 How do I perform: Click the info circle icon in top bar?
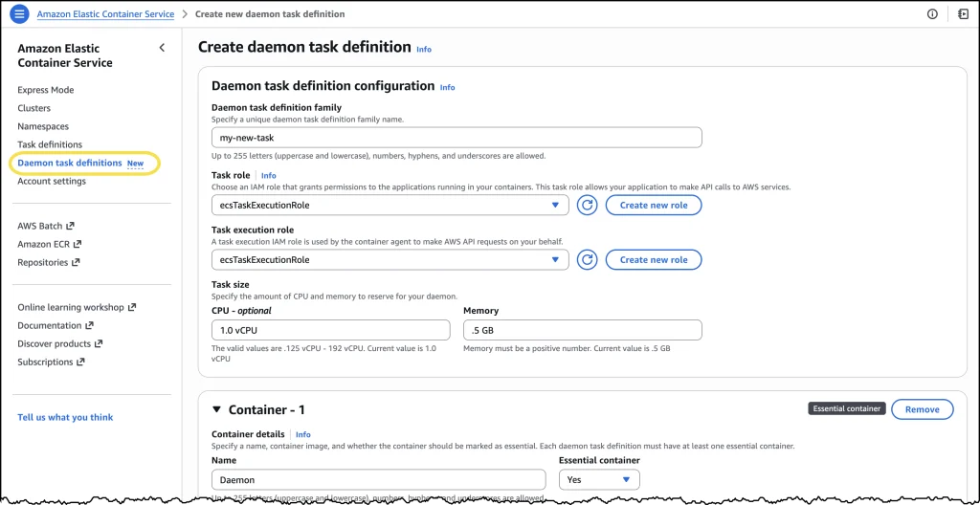(x=932, y=14)
